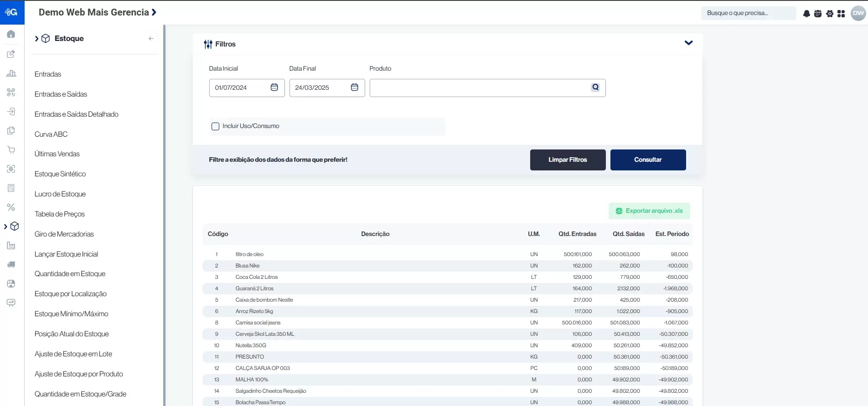
Task: Click the notification bell icon
Action: click(806, 14)
